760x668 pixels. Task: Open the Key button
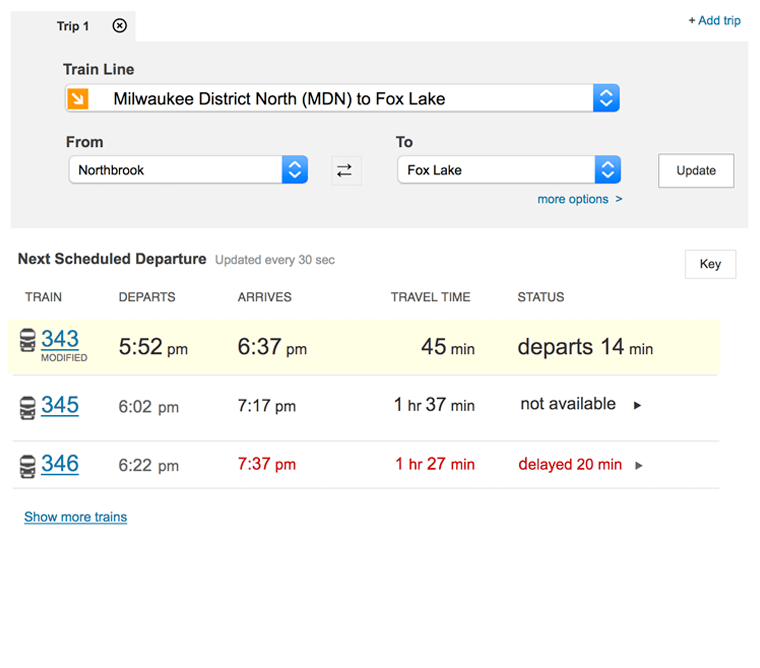tap(710, 264)
